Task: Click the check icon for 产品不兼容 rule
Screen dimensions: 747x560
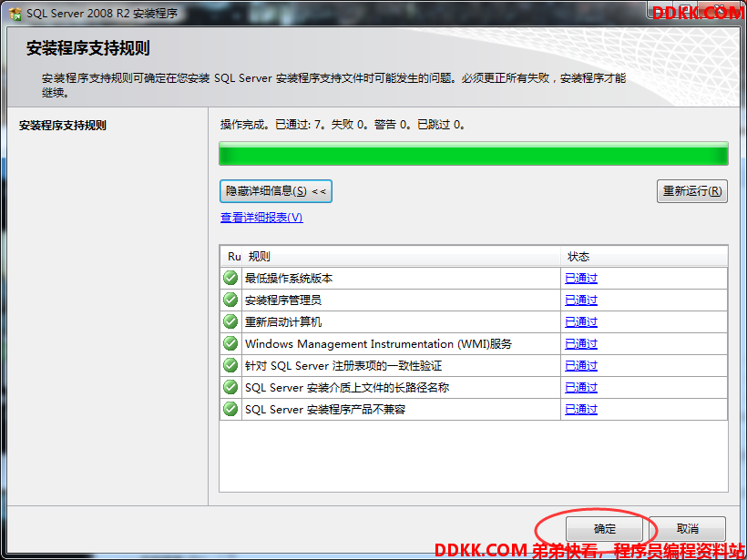Action: click(x=230, y=409)
